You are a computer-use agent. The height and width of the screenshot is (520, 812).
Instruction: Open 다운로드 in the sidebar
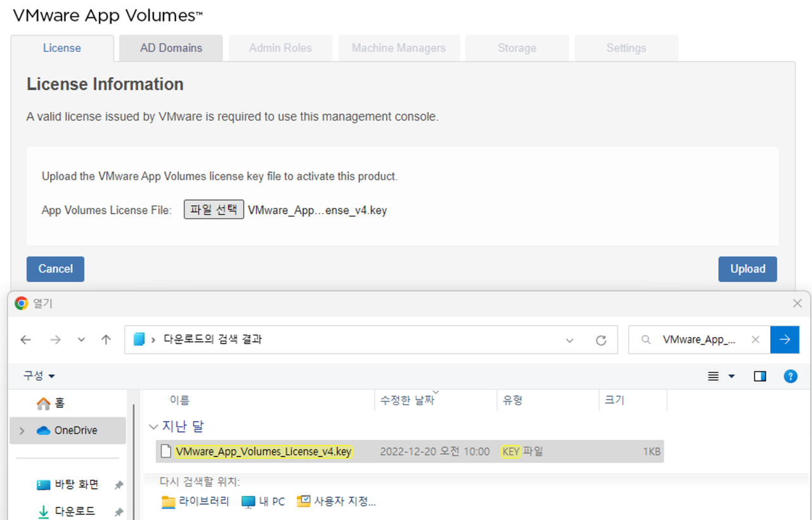tap(67, 511)
